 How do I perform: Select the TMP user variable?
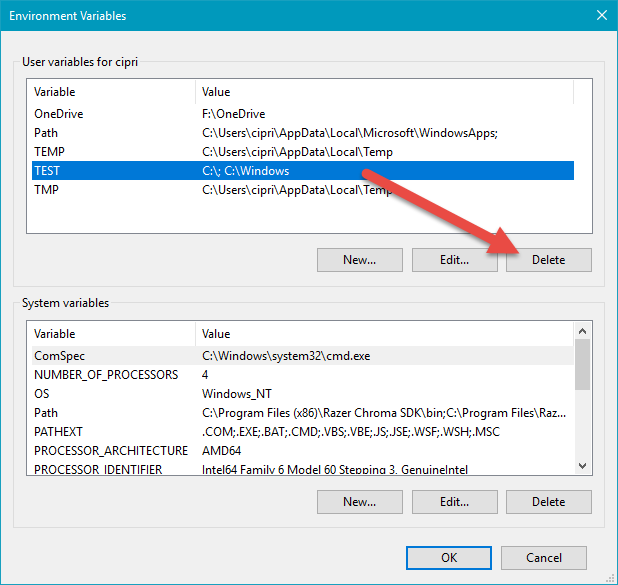303,190
